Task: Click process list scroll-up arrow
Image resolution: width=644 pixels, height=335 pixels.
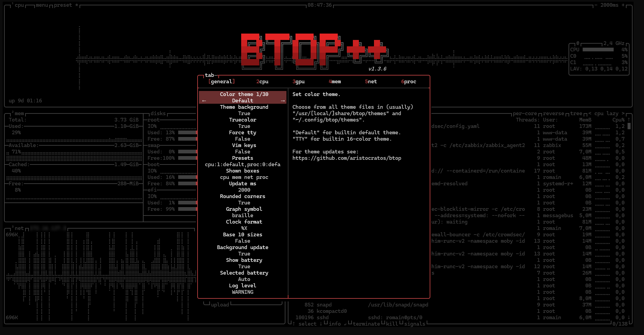Action: (629, 119)
